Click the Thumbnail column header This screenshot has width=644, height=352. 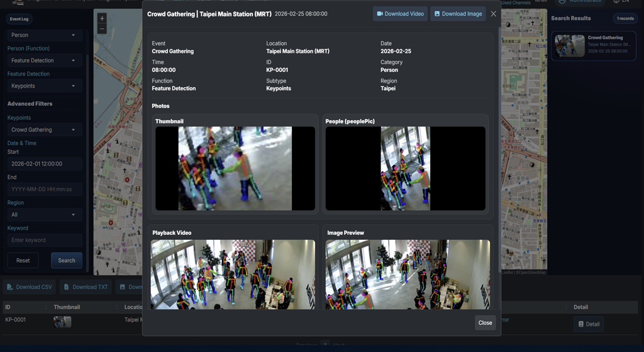point(67,307)
